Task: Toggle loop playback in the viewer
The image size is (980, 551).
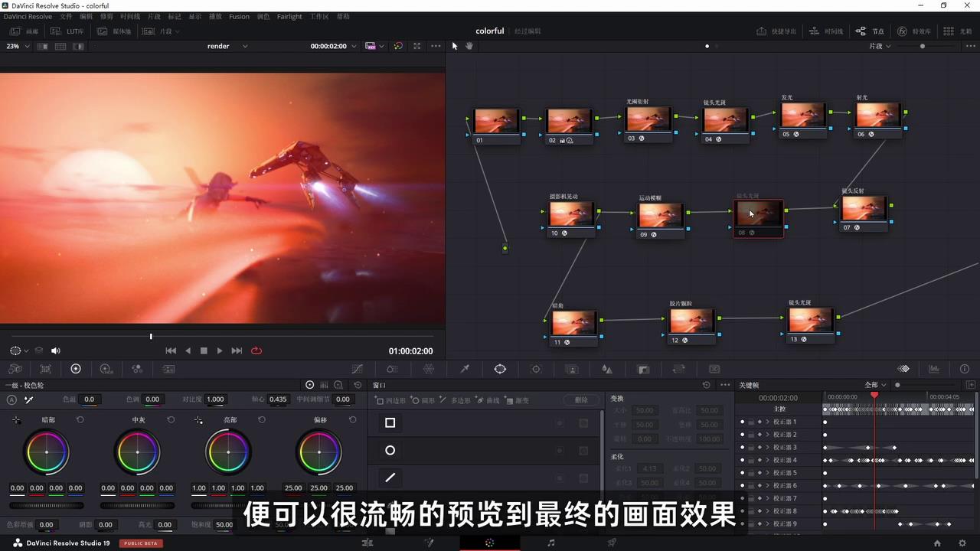Action: 256,350
